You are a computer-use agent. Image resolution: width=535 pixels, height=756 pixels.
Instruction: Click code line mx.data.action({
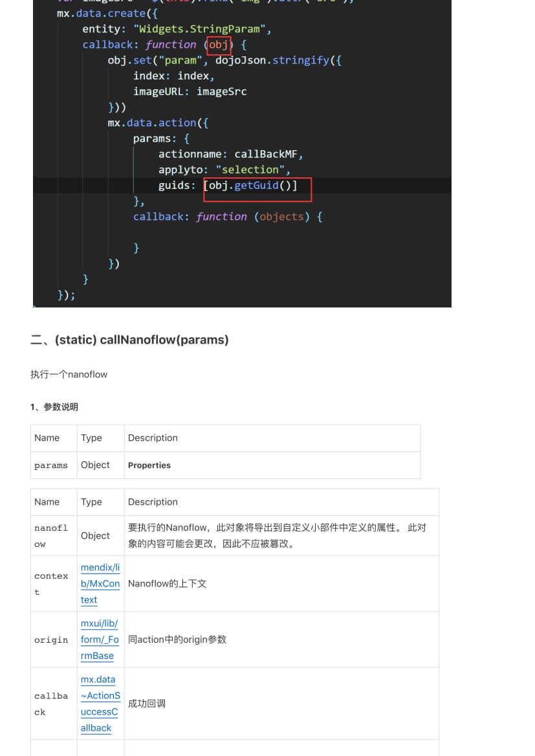pyautogui.click(x=158, y=123)
